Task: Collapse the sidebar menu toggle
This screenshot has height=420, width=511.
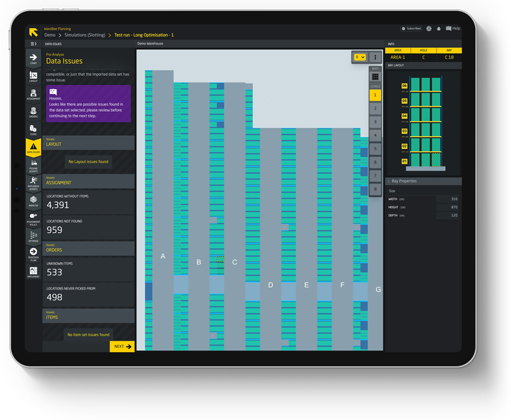Action: tap(33, 44)
